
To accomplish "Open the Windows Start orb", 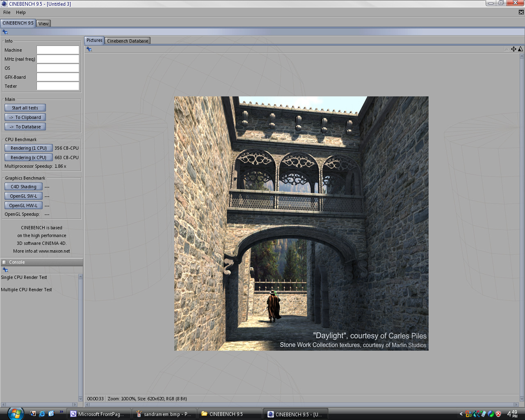I will click(x=15, y=413).
